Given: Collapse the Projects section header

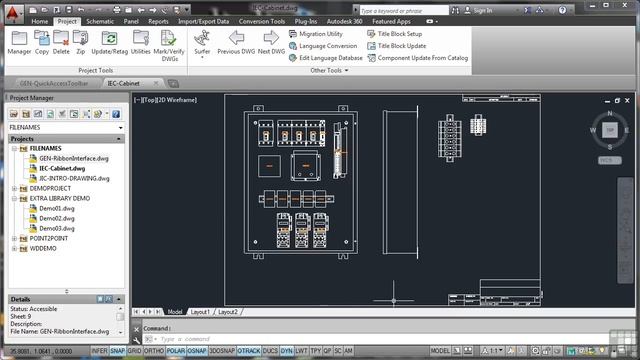Looking at the screenshot, I should 119,139.
